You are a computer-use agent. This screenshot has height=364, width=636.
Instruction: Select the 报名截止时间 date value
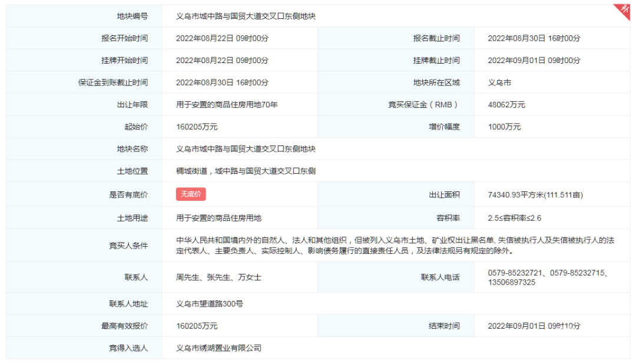534,38
